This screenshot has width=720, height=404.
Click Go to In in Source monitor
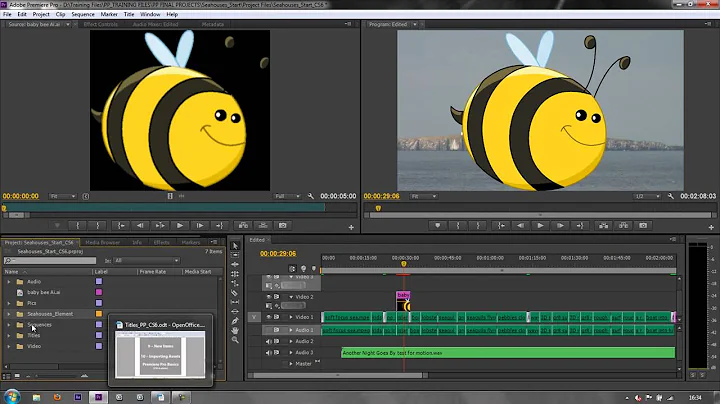(x=121, y=225)
